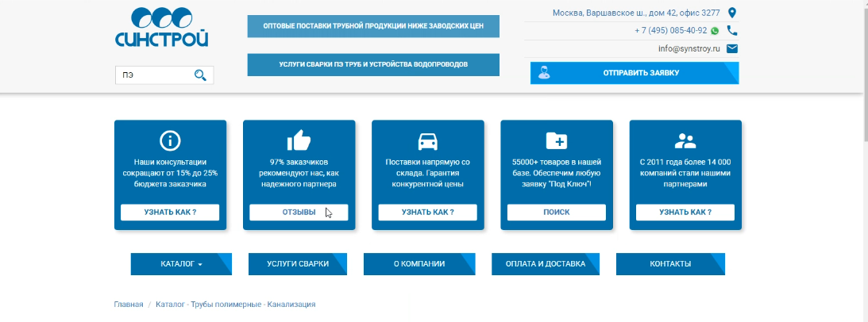Click the Поиск button on 55000+ card
This screenshot has height=322, width=868.
557,213
